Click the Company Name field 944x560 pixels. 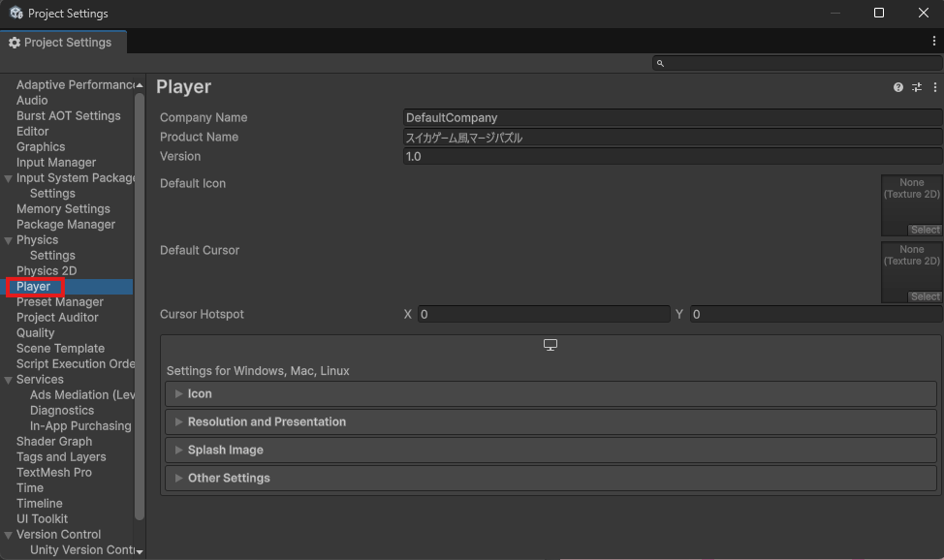673,117
